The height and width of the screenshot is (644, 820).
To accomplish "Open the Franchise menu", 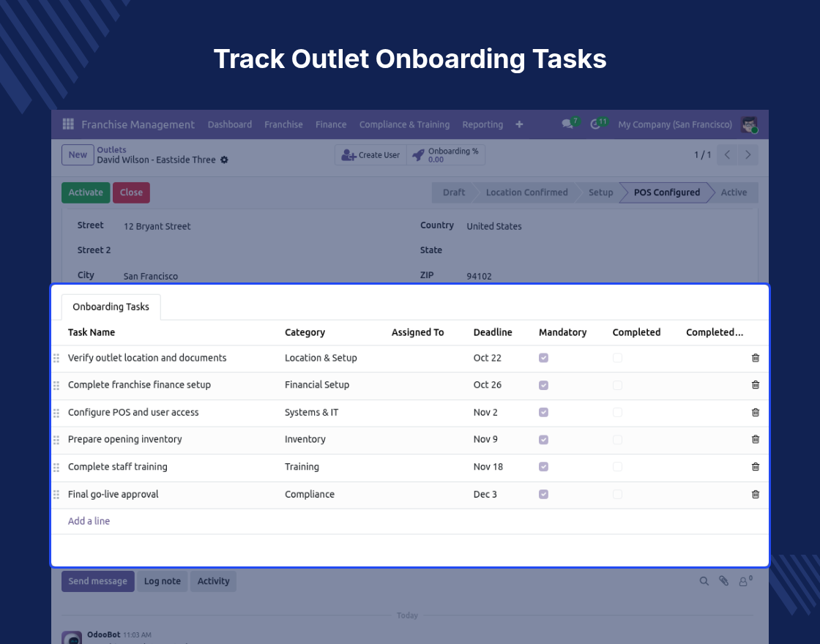I will 283,124.
